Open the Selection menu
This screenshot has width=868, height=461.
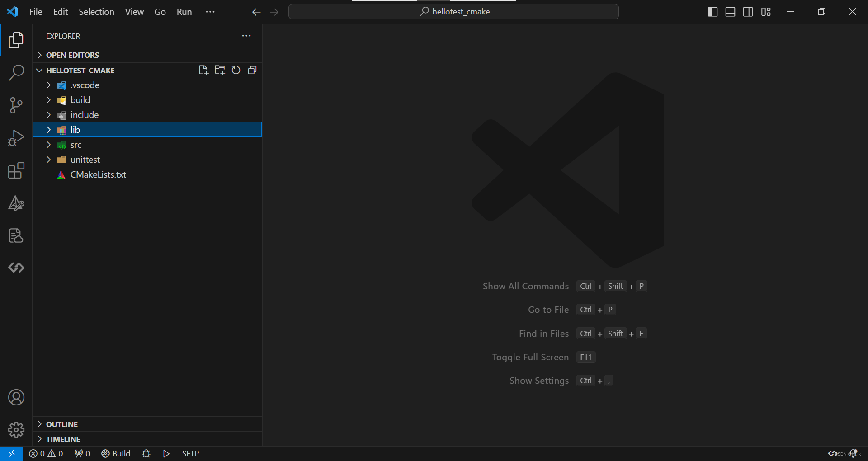pos(96,12)
